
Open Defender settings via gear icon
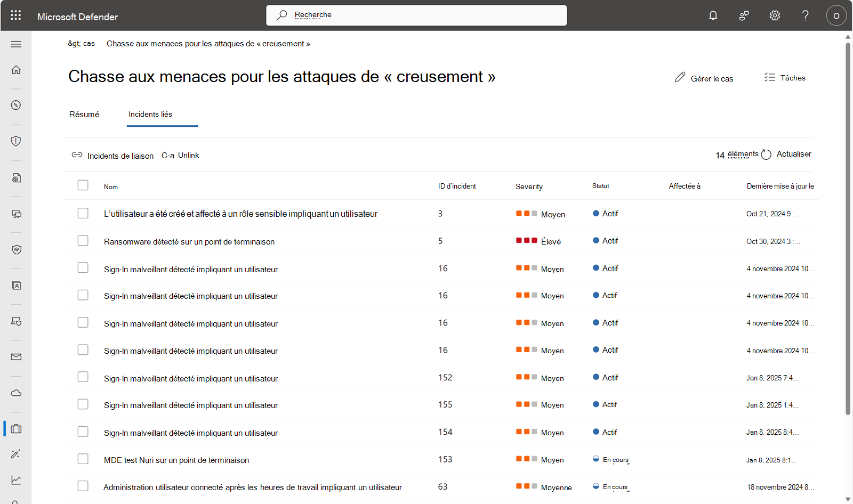pos(774,15)
